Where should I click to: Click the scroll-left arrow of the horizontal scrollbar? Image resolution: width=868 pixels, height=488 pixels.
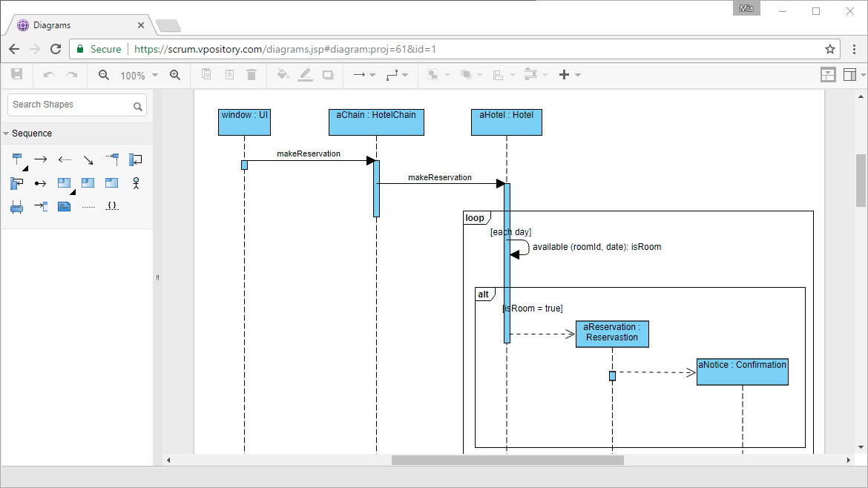pos(168,461)
